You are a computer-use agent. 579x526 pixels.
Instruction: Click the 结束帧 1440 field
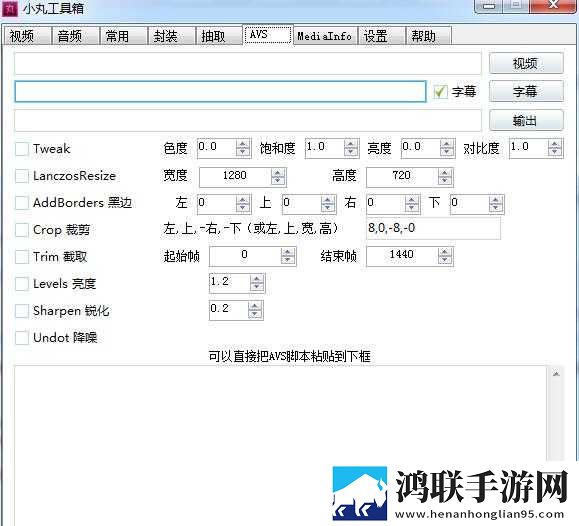(x=402, y=256)
